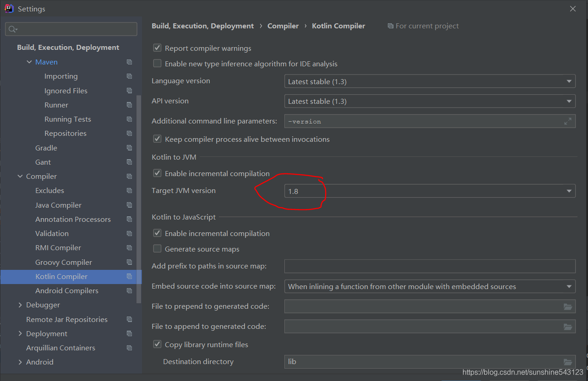Click the project-level icon beside Android Compilers
This screenshot has height=381, width=588.
click(x=130, y=291)
